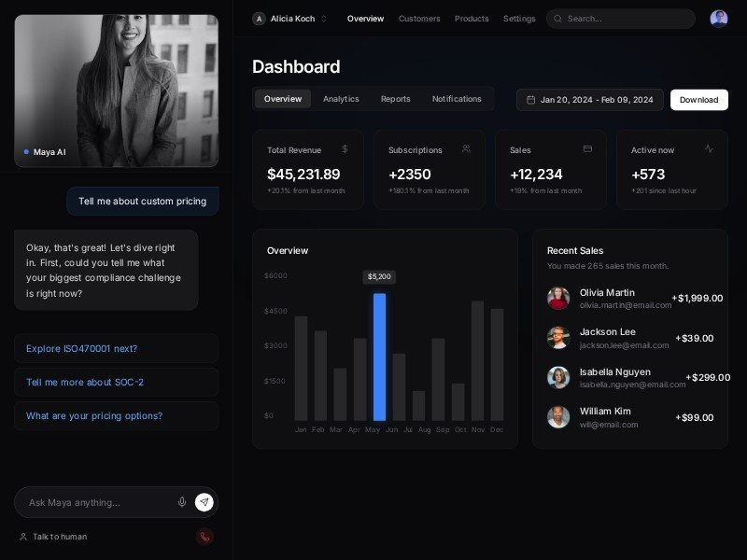Image resolution: width=747 pixels, height=560 pixels.
Task: Click the Download button
Action: point(698,100)
